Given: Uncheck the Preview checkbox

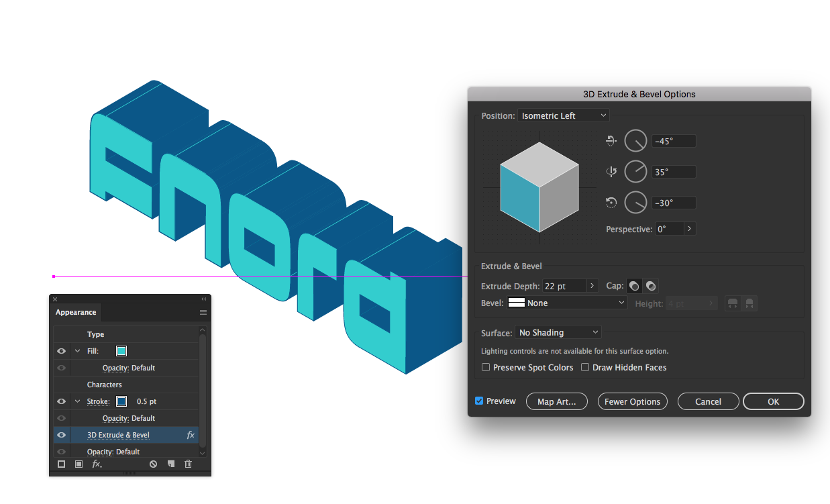Looking at the screenshot, I should (479, 401).
